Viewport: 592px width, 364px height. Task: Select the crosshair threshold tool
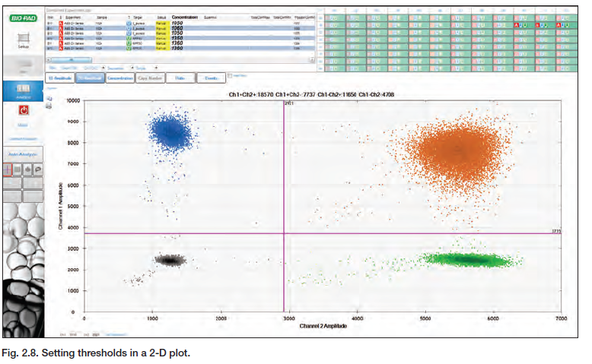8,170
